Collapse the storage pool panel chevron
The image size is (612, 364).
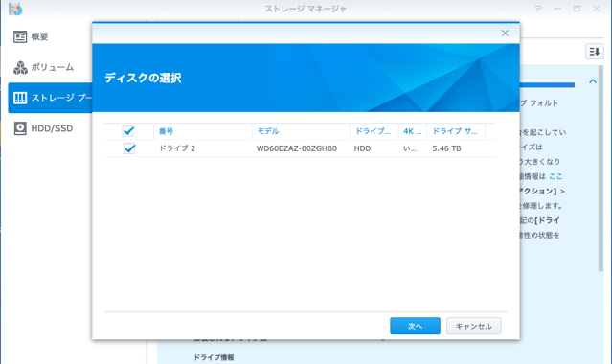pyautogui.click(x=593, y=81)
